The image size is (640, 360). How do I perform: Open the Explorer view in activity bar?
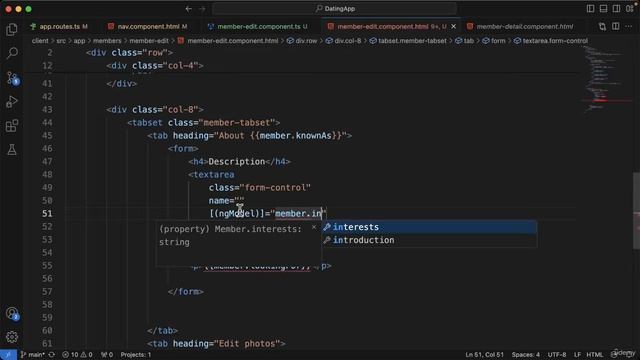12,29
